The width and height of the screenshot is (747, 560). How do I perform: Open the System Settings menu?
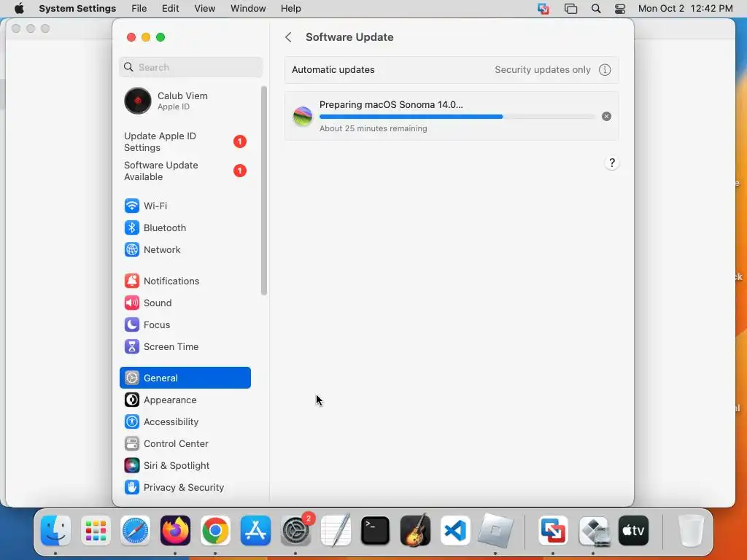point(77,9)
